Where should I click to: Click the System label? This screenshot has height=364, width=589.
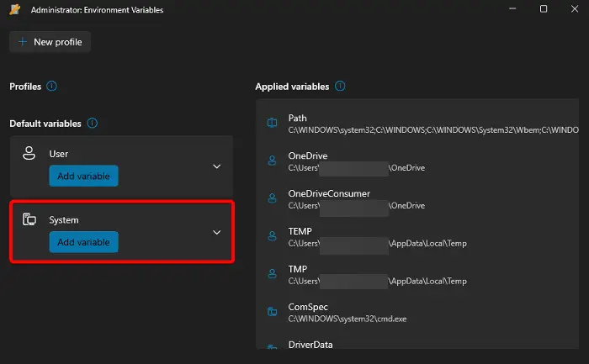tap(64, 220)
